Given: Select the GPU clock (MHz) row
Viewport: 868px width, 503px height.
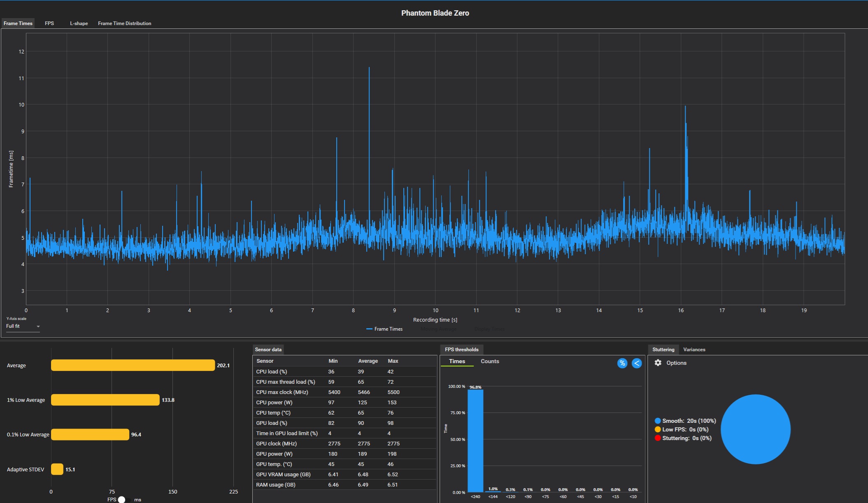Looking at the screenshot, I should click(344, 443).
